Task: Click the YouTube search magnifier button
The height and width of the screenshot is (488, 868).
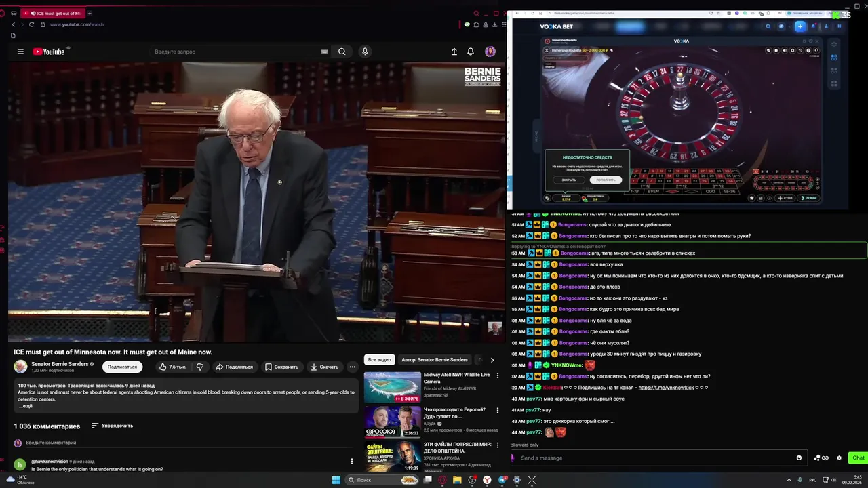Action: tap(342, 52)
